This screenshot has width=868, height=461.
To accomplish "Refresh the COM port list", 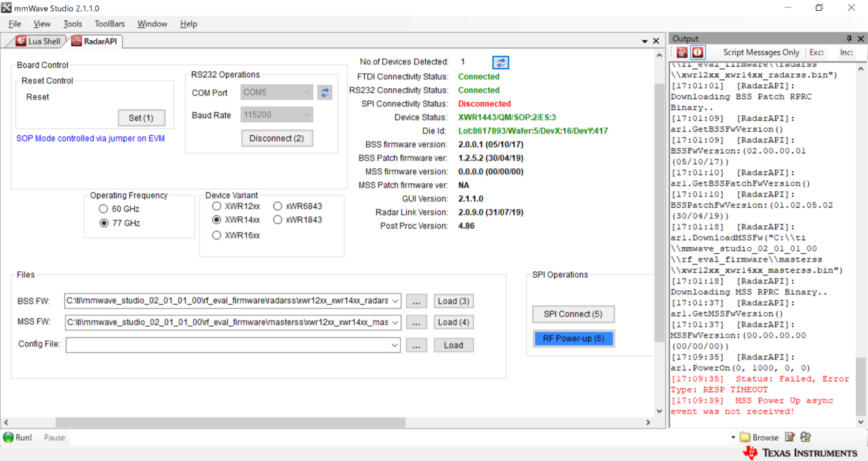I will [x=325, y=93].
